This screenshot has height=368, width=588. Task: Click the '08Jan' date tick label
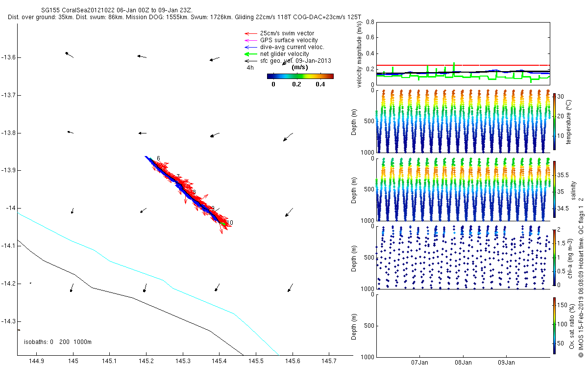pyautogui.click(x=463, y=363)
